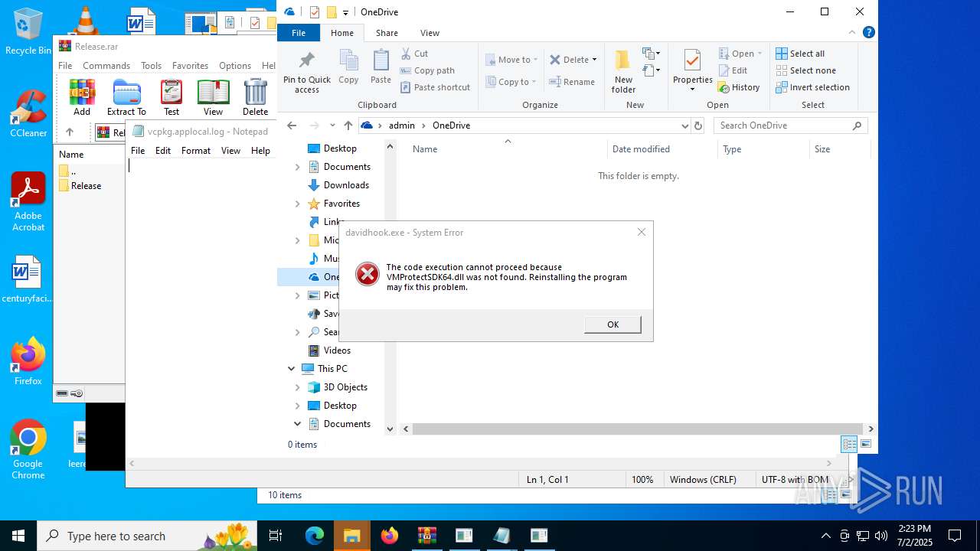Click Select all in Explorer ribbon
The height and width of the screenshot is (551, 980).
[800, 54]
